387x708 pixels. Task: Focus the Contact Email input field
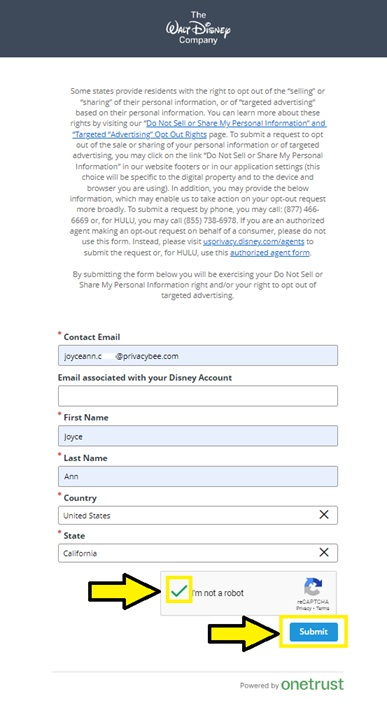[x=198, y=356]
